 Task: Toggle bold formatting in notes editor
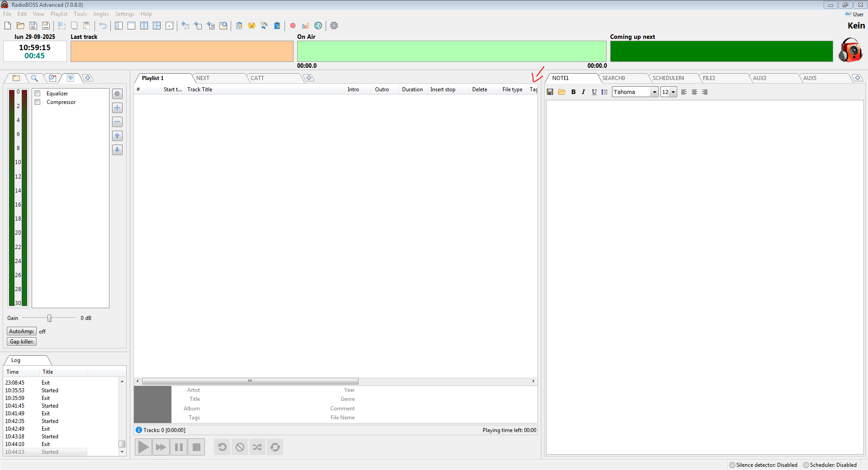point(574,92)
